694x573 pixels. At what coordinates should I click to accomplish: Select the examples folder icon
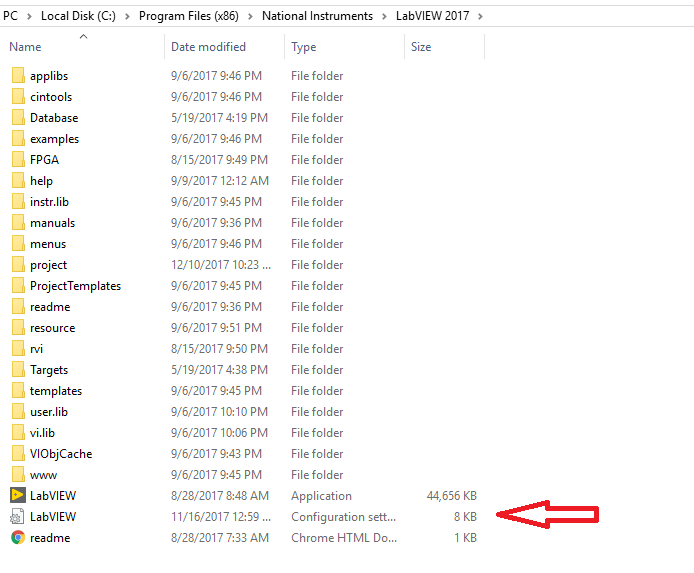(18, 138)
